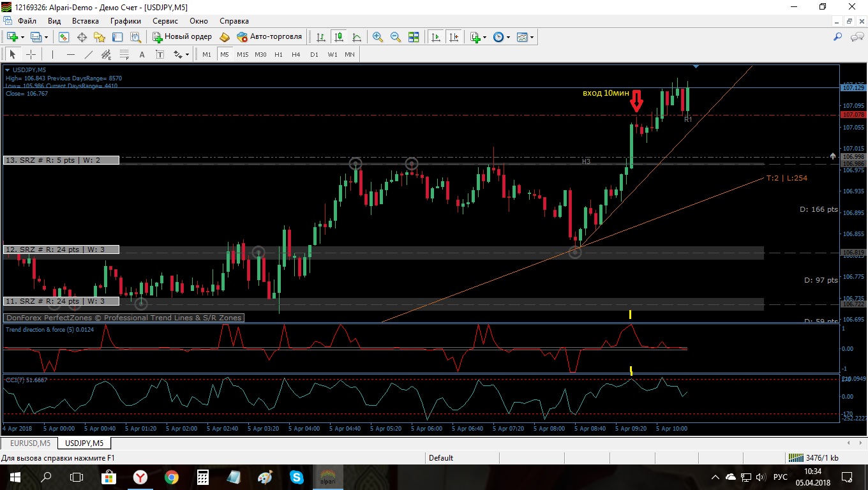Screen dimensions: 868x490
Task: Select the text A tool
Action: [x=142, y=54]
